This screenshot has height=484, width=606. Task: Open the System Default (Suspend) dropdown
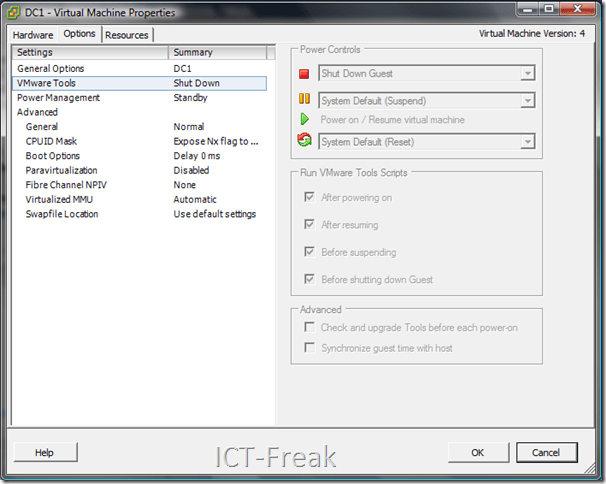pyautogui.click(x=426, y=100)
